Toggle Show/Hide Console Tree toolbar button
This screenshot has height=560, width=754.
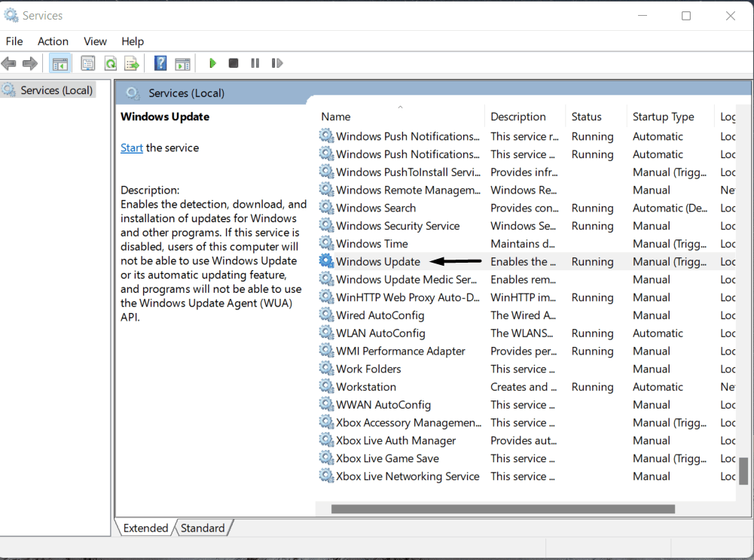[60, 63]
